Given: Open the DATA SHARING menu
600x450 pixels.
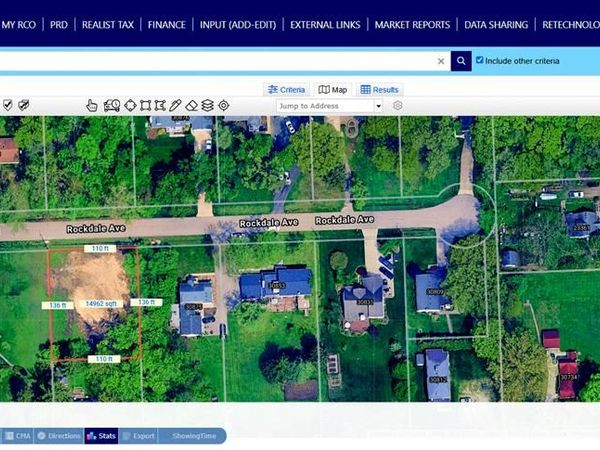Looking at the screenshot, I should coord(496,25).
